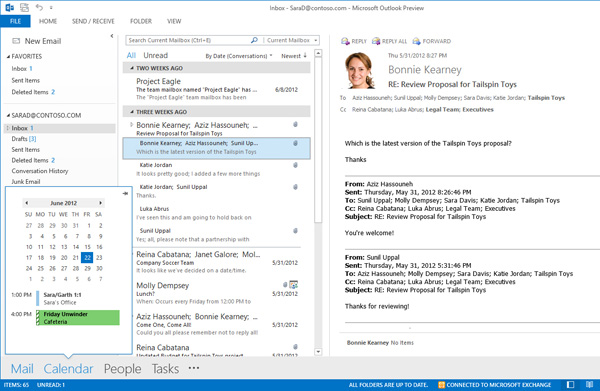Collapse the folder pane with the arrow
The width and height of the screenshot is (600, 391).
(112, 36)
